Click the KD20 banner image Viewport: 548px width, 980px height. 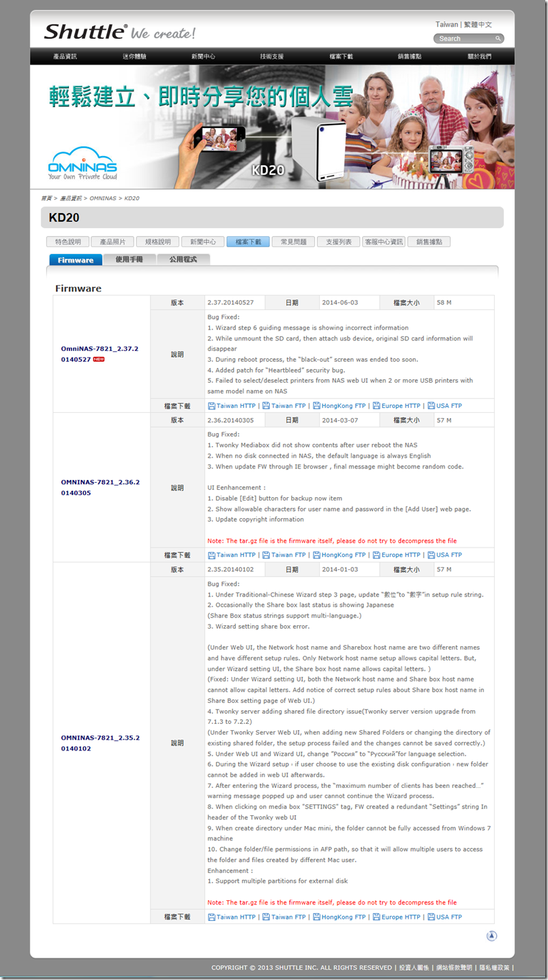point(272,127)
